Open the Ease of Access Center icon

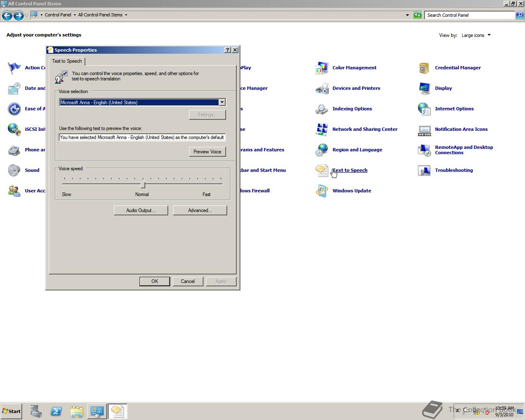[14, 109]
